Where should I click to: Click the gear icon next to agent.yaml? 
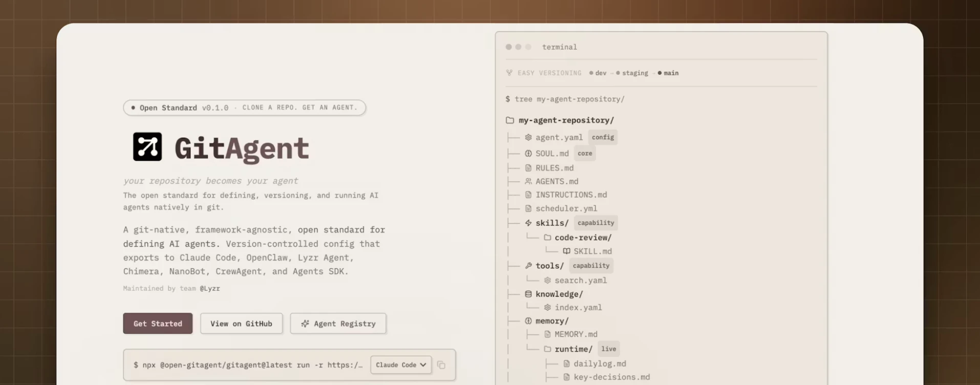528,137
